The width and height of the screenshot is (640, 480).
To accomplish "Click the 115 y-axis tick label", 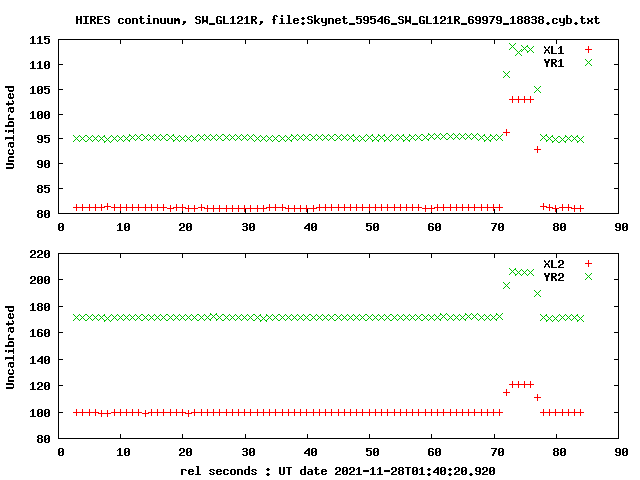I will 40,40.
